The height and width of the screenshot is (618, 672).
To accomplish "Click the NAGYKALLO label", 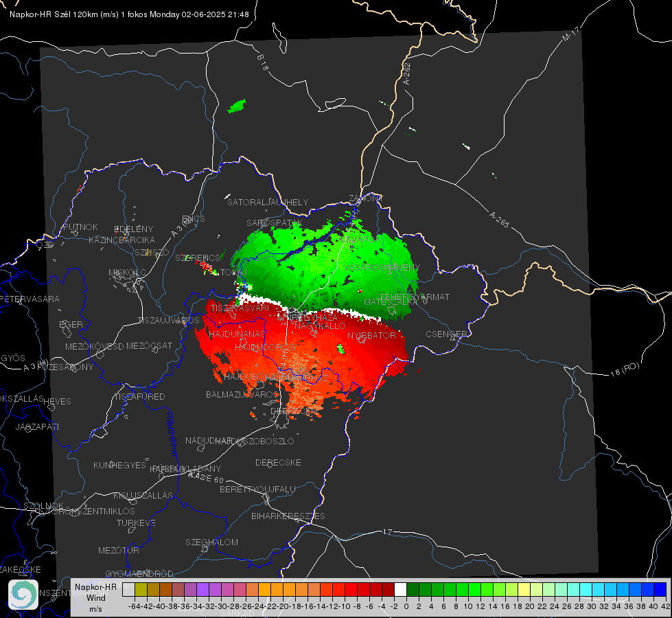I will [320, 326].
